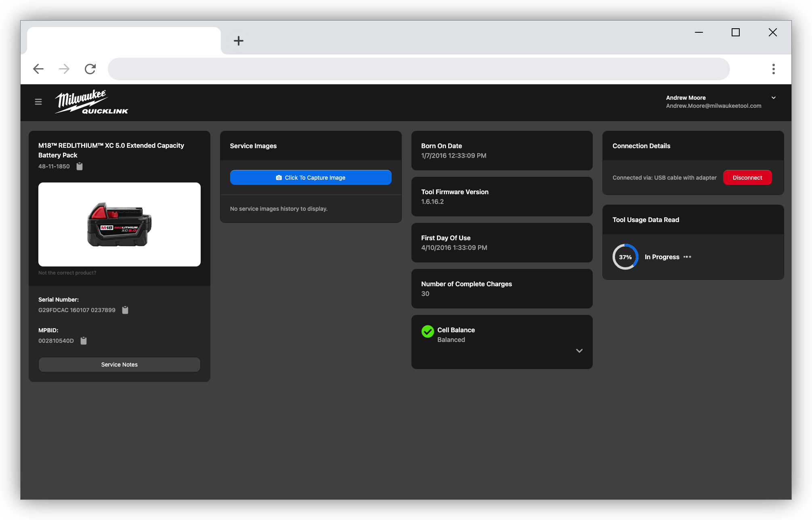This screenshot has width=812, height=520.
Task: Expand the Cell Balance details chevron
Action: 579,351
